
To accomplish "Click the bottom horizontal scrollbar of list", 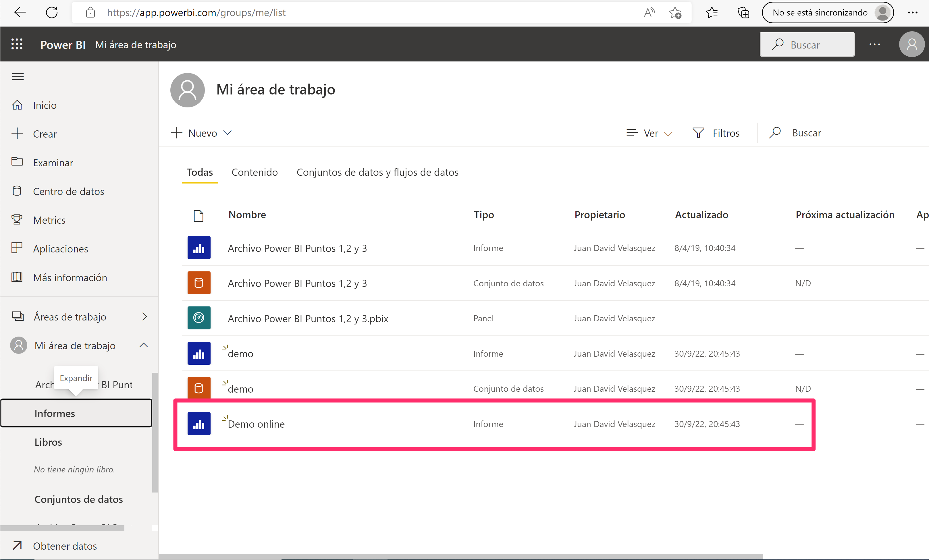I will coord(461,557).
